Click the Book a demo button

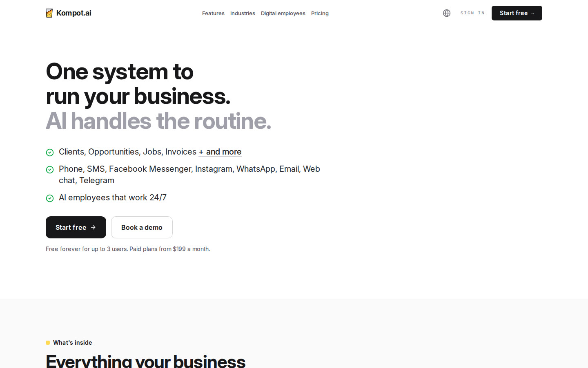click(142, 227)
